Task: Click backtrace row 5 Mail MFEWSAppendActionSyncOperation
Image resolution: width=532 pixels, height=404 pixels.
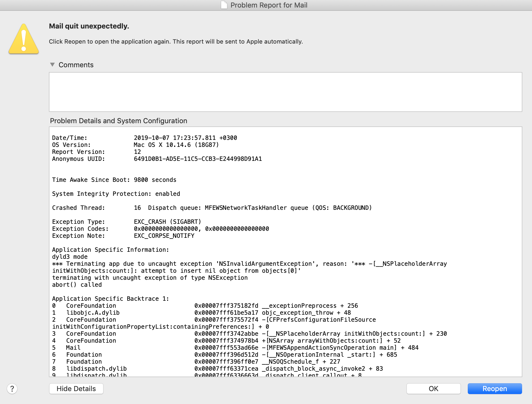Action: coord(235,348)
